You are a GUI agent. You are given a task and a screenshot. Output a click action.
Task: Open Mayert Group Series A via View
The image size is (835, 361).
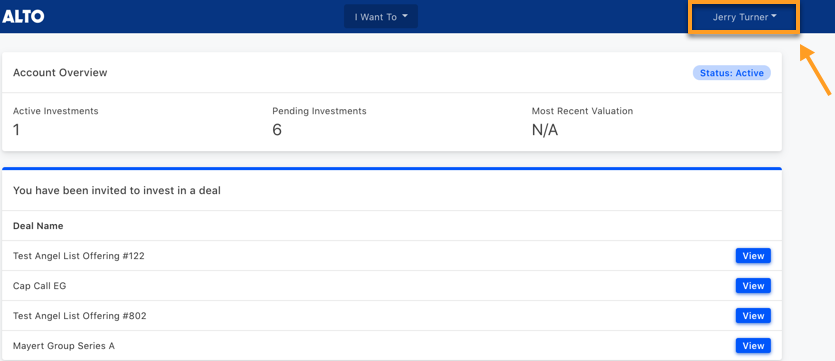(753, 346)
